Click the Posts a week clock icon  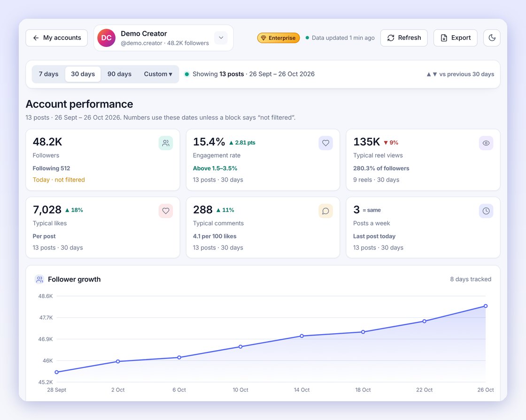(x=486, y=211)
